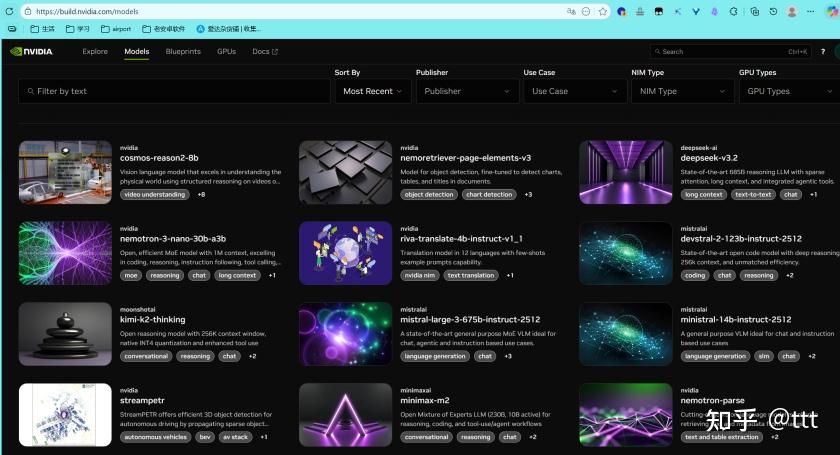The height and width of the screenshot is (455, 840).
Task: Expand the Most Recent sort dropdown
Action: coord(373,91)
